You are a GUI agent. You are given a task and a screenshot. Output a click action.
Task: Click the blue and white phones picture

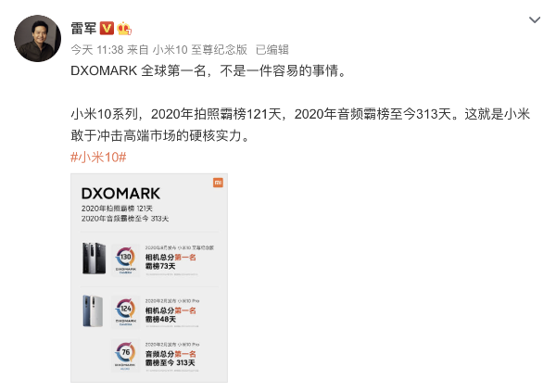coord(93,310)
